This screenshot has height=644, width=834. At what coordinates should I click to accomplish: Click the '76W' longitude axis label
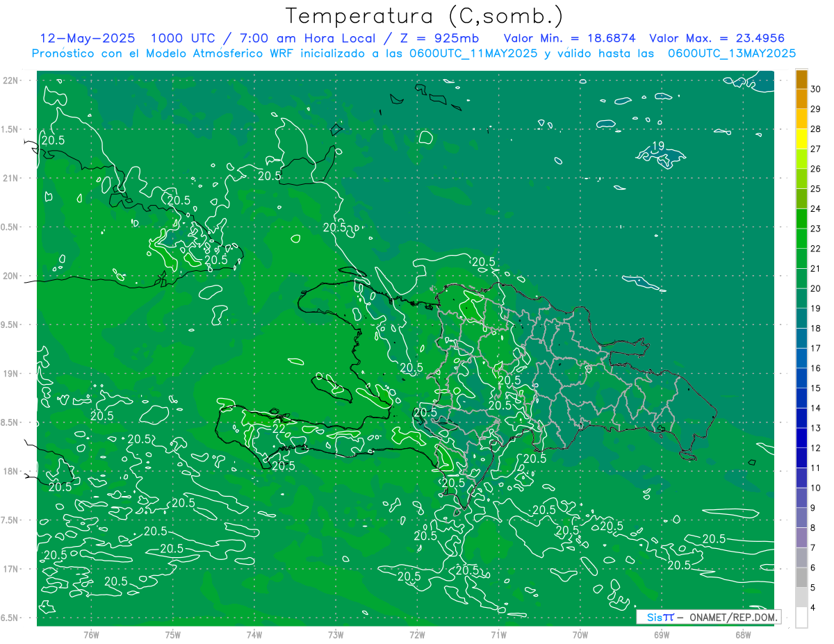tap(91, 634)
